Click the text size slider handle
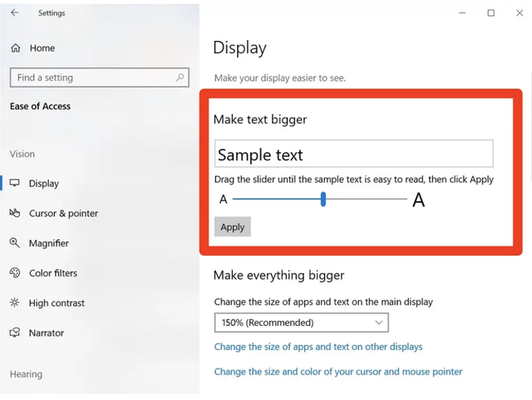532x400 pixels. (323, 199)
